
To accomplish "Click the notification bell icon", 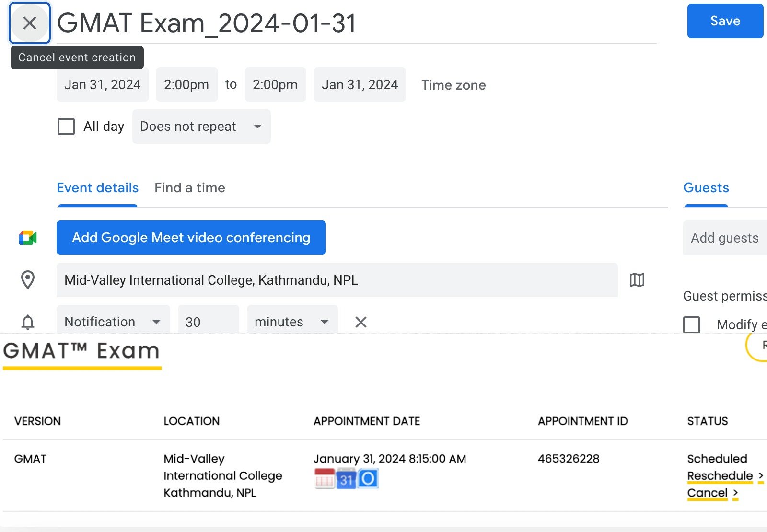I will pyautogui.click(x=28, y=322).
